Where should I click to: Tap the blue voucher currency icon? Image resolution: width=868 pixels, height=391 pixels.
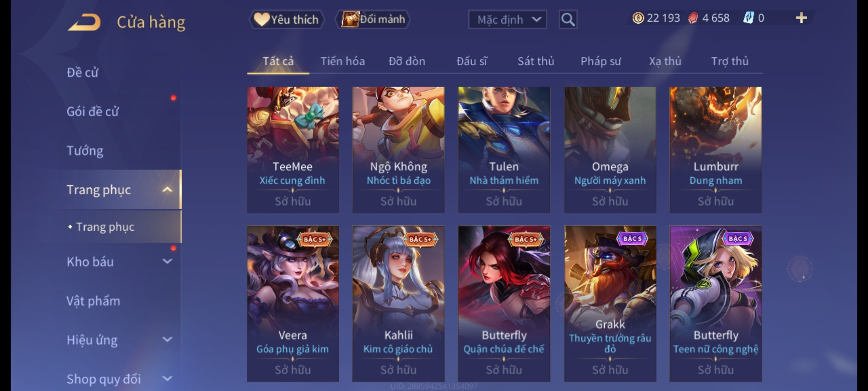tap(748, 18)
